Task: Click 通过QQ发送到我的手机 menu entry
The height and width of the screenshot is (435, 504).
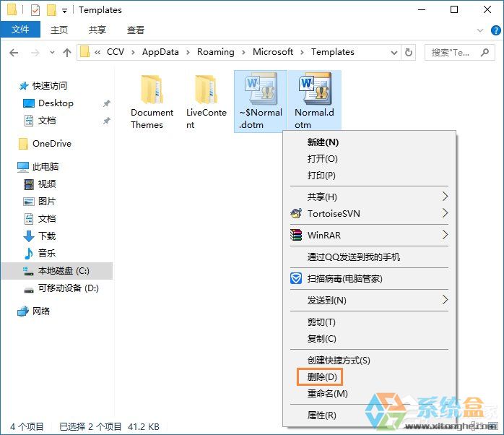Action: (x=369, y=257)
